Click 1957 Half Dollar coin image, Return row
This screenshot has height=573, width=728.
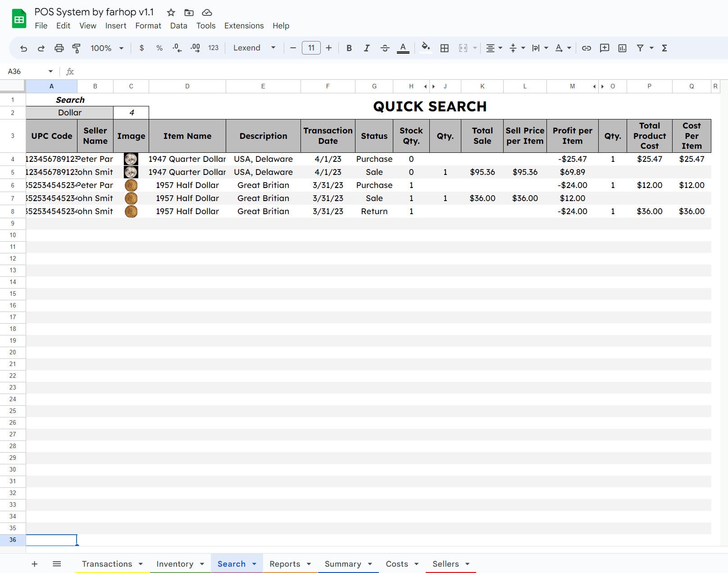131,211
